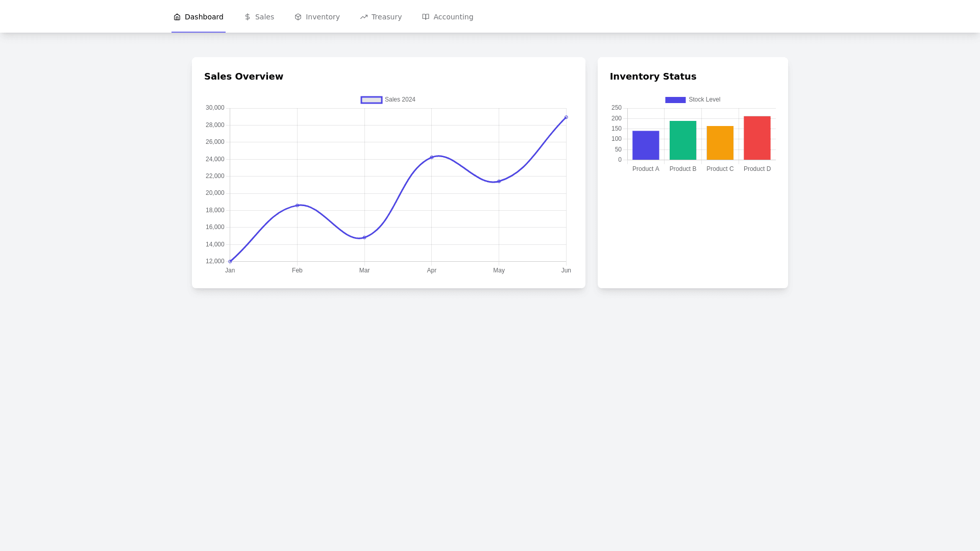This screenshot has height=551, width=980.
Task: Toggle Stock Level legend swatch
Action: pos(675,100)
